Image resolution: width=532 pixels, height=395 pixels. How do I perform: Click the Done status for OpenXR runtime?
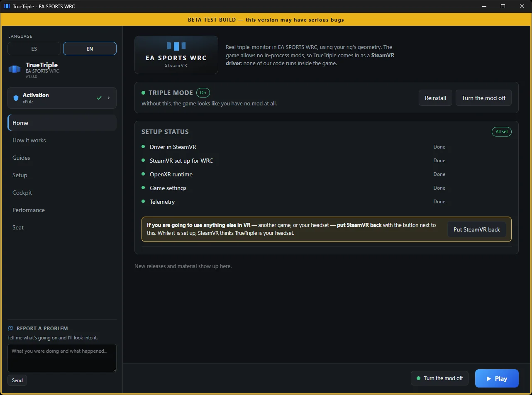point(439,174)
